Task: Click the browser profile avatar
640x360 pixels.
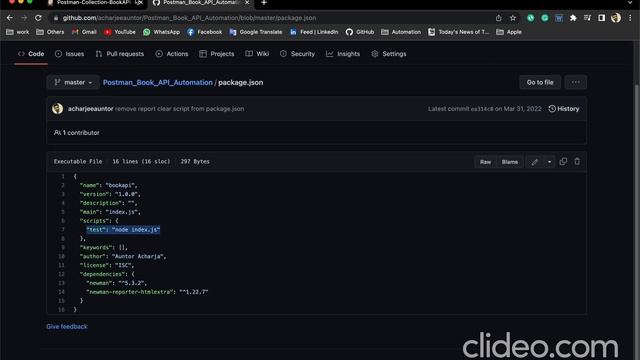Action: pyautogui.click(x=616, y=18)
